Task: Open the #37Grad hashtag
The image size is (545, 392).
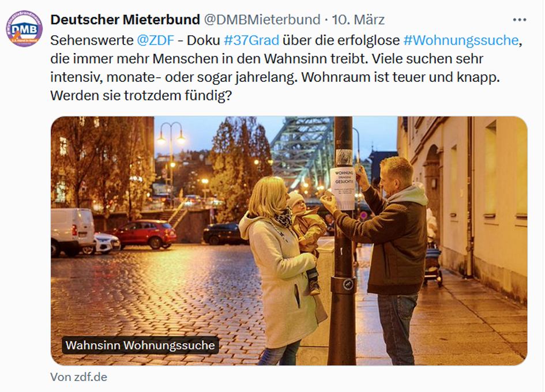Action: coord(251,40)
